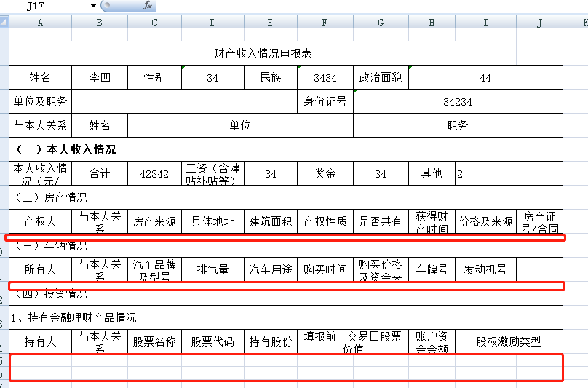Select the total income cell 42342

pyautogui.click(x=154, y=174)
